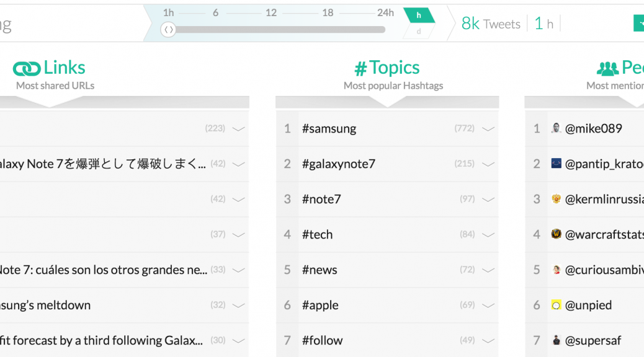Select the 24h timeline marker
The image size is (644, 357).
(385, 13)
